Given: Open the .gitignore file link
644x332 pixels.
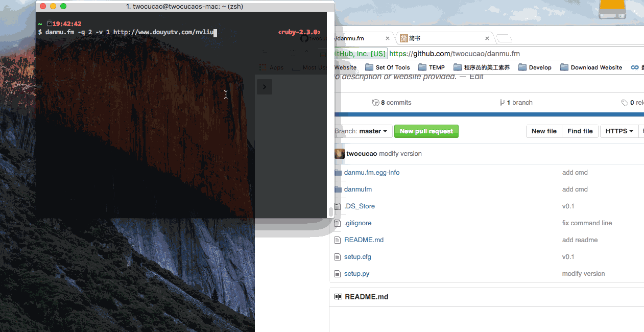Looking at the screenshot, I should [x=357, y=223].
